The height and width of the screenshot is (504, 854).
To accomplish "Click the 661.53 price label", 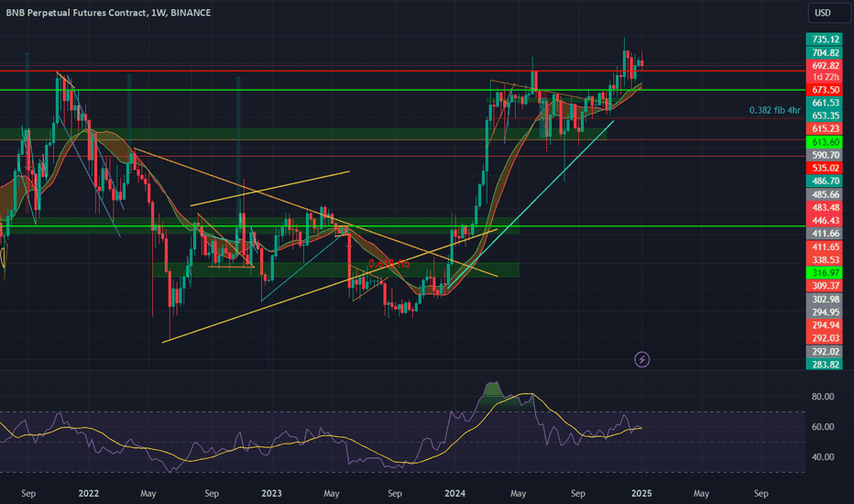I will coord(825,103).
